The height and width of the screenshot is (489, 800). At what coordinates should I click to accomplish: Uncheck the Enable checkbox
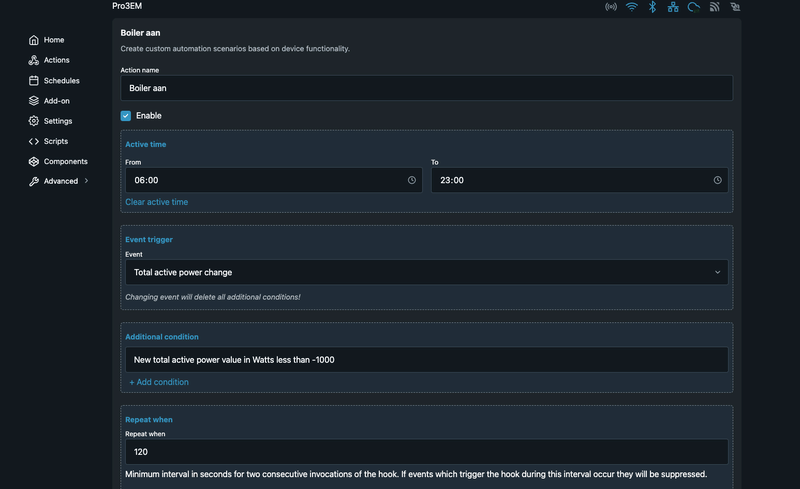(126, 116)
